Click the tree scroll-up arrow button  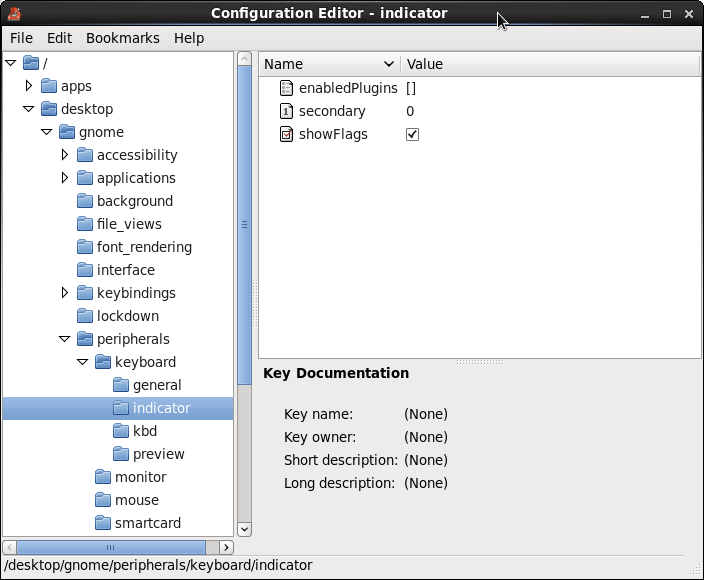[x=244, y=59]
